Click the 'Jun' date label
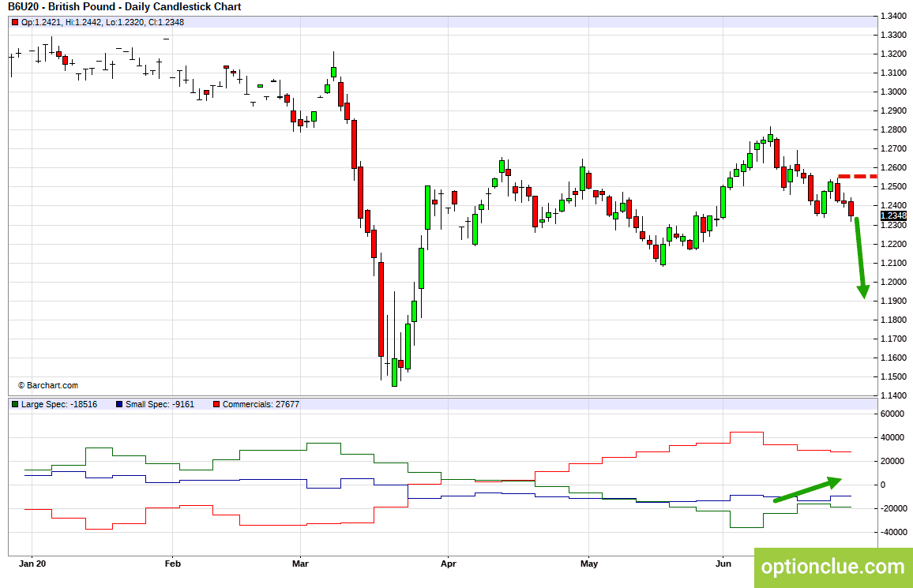Screen dimensions: 913x588 [723, 564]
